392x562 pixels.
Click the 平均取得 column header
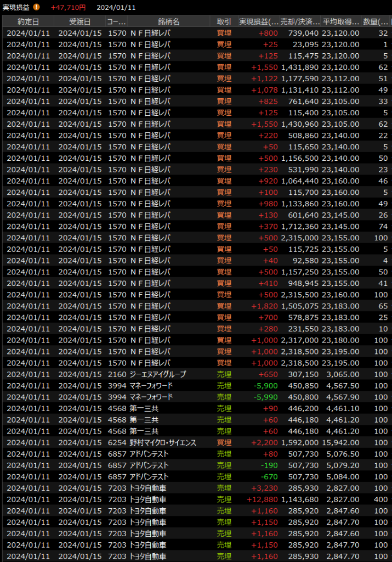(340, 21)
